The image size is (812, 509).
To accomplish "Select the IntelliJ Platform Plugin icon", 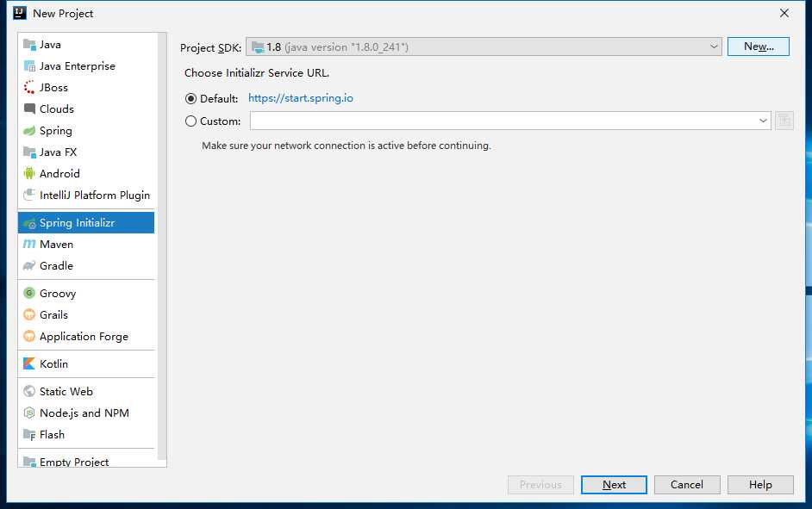I will point(29,195).
